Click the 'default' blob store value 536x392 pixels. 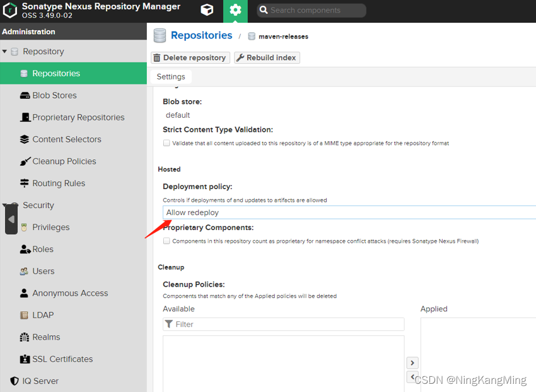point(178,115)
